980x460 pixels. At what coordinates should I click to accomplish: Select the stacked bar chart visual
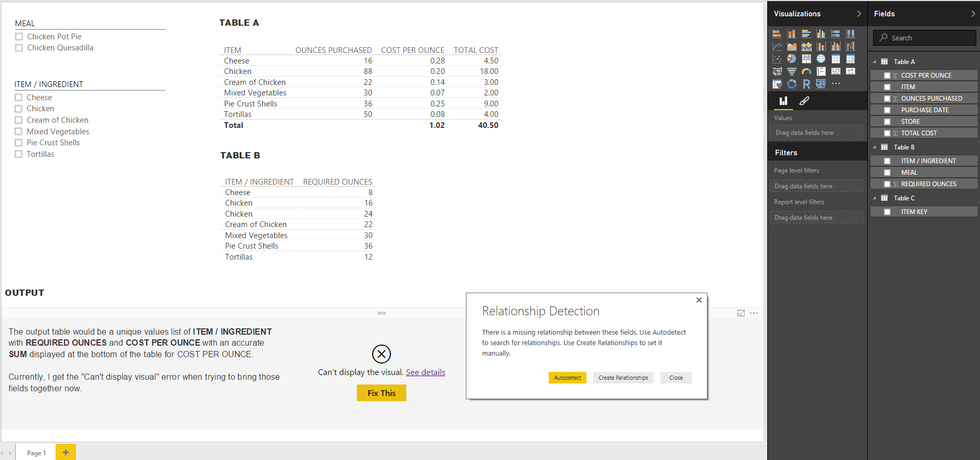coord(777,34)
